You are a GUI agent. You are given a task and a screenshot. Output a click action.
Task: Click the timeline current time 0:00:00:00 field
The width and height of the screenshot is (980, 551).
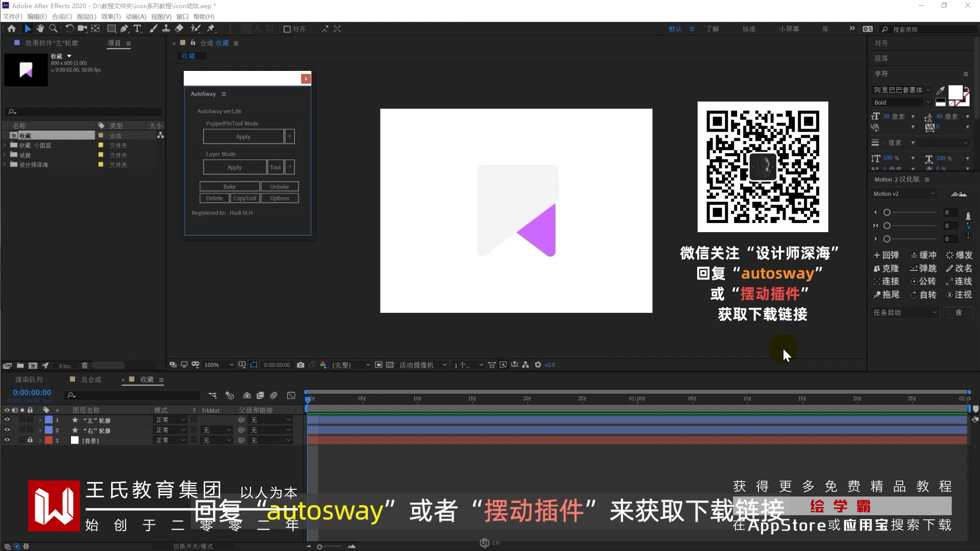pyautogui.click(x=32, y=392)
